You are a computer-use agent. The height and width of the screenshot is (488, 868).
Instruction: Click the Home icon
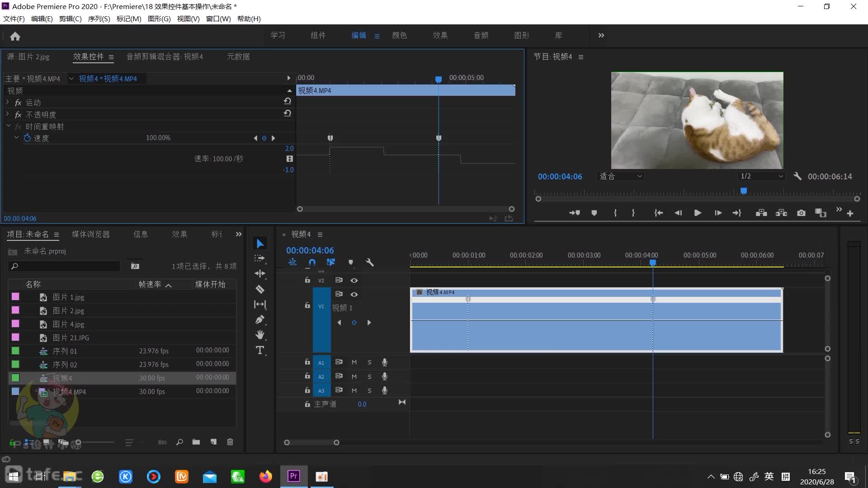(15, 36)
